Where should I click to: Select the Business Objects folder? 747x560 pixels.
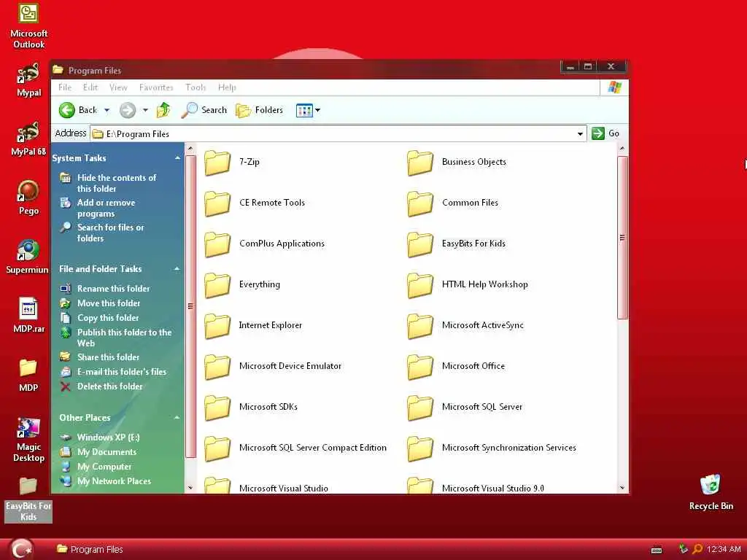[457, 163]
